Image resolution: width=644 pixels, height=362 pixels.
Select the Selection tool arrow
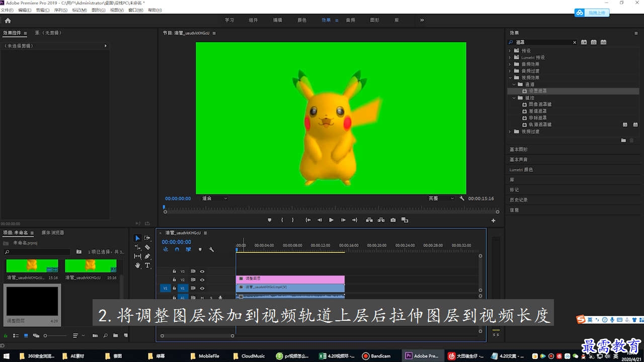pyautogui.click(x=137, y=238)
